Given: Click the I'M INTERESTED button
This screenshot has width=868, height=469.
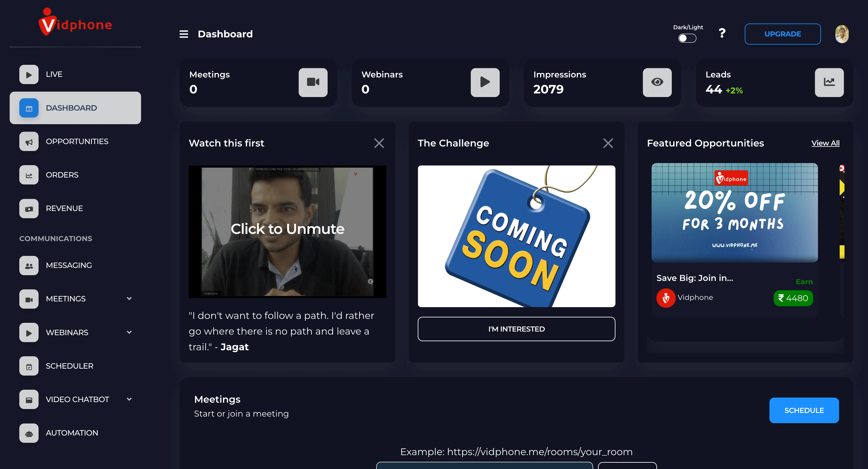Looking at the screenshot, I should (516, 329).
